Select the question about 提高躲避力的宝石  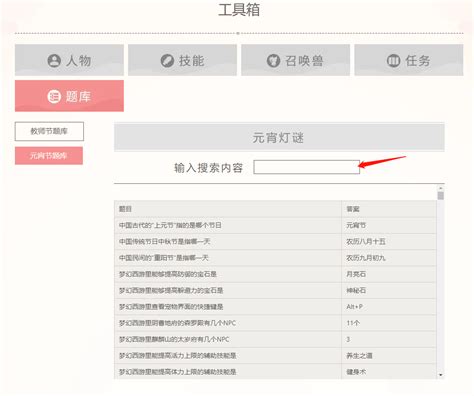(x=171, y=291)
